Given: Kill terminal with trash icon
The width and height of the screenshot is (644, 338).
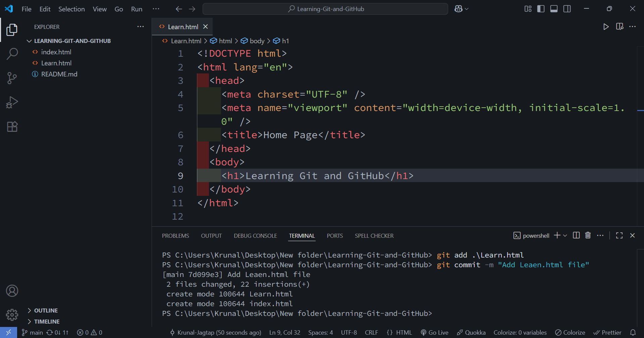Looking at the screenshot, I should [x=588, y=235].
